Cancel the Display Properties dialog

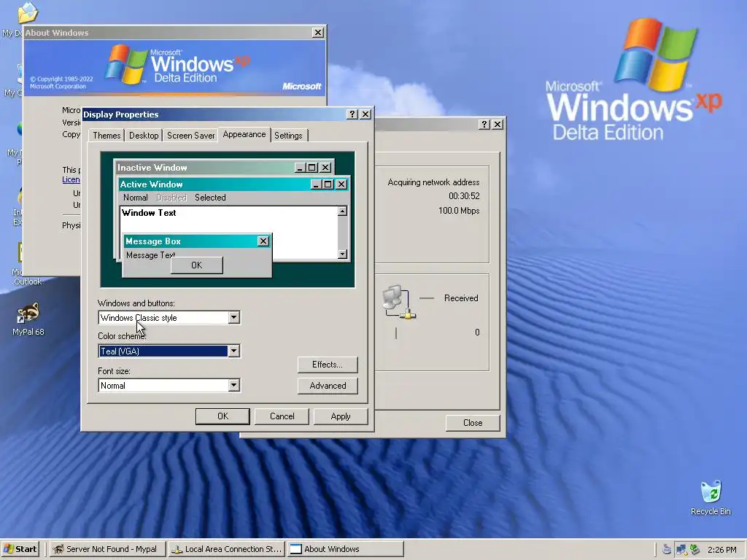pos(282,416)
